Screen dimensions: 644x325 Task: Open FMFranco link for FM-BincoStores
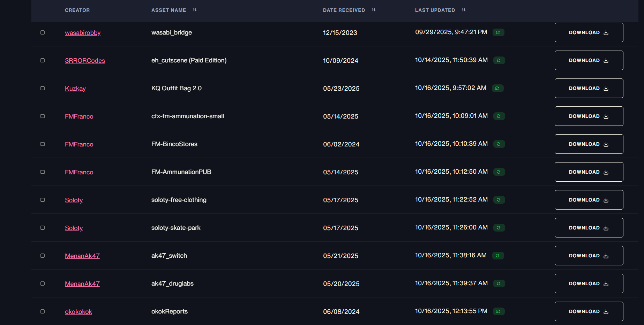(79, 144)
